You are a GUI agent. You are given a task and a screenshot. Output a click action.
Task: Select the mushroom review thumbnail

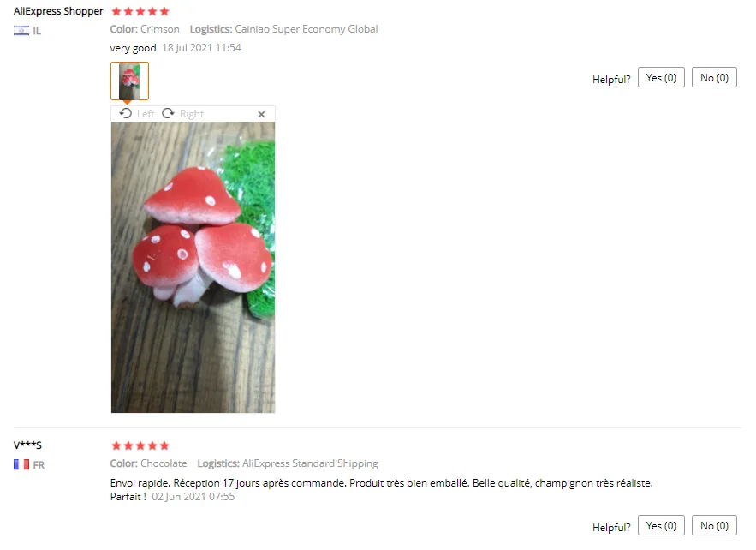[129, 81]
